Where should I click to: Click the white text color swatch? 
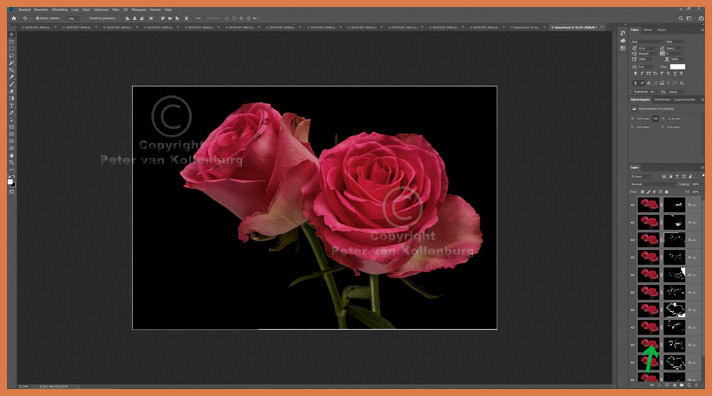point(677,66)
